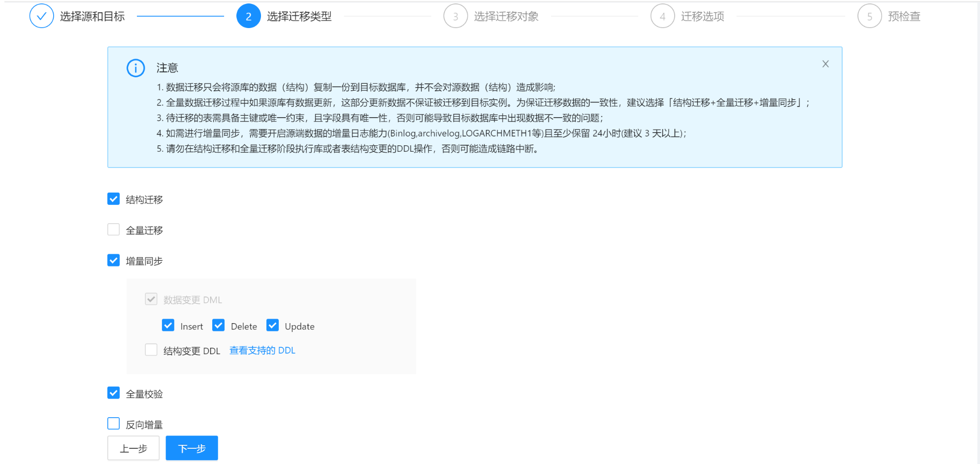Click the 全量校验 label text

click(144, 394)
